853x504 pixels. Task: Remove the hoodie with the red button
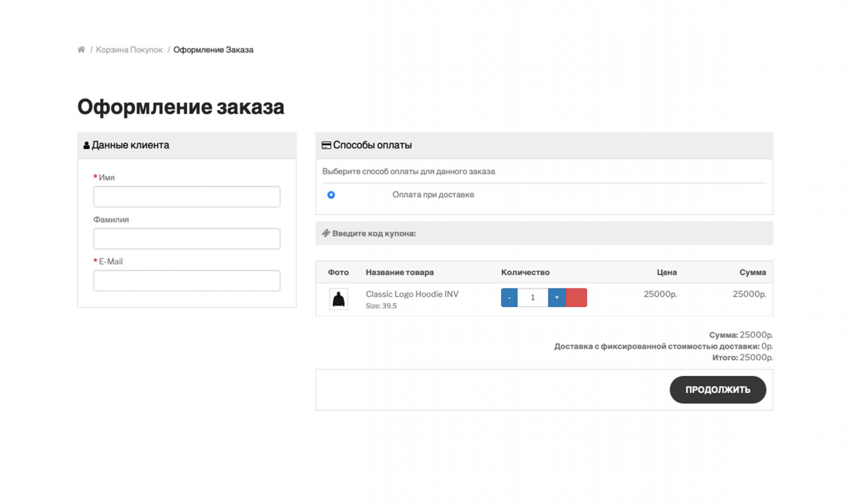click(x=576, y=297)
